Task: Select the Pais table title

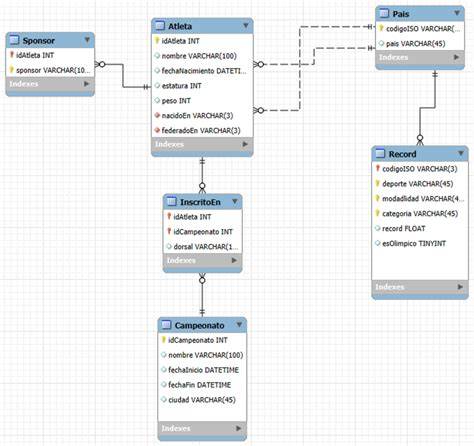Action: coord(401,14)
